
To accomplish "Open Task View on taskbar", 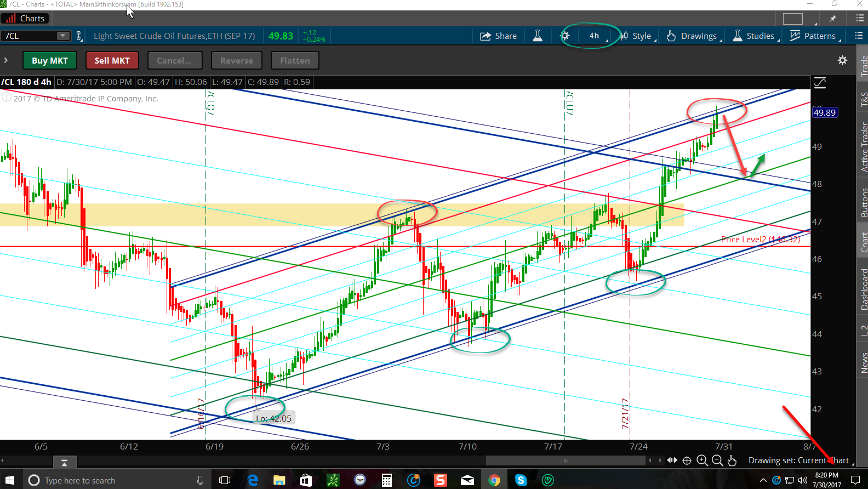I will [x=225, y=480].
